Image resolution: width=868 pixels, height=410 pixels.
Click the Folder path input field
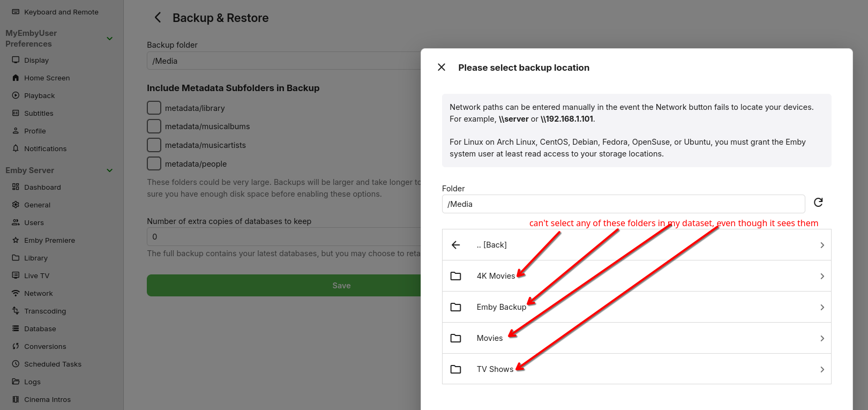point(623,204)
